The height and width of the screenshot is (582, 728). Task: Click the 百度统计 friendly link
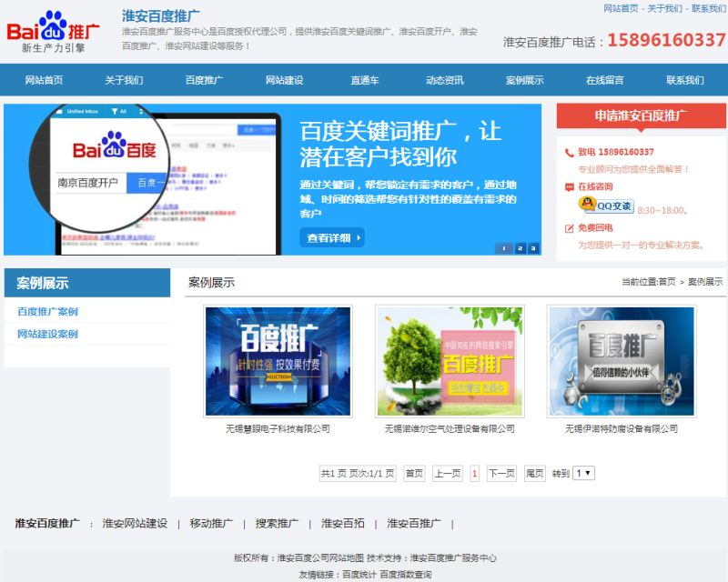pyautogui.click(x=359, y=575)
